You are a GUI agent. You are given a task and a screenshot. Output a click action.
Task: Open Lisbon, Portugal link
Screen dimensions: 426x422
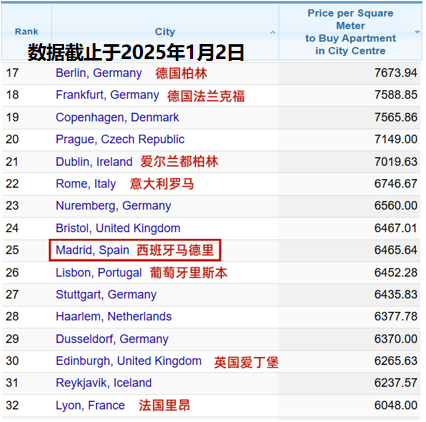[x=99, y=273]
